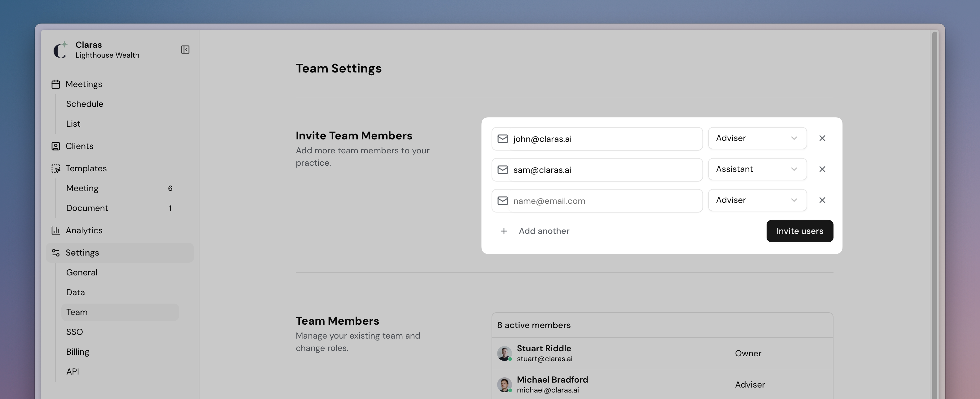
Task: Remove the john@claras.ai invite row
Action: pyautogui.click(x=822, y=138)
